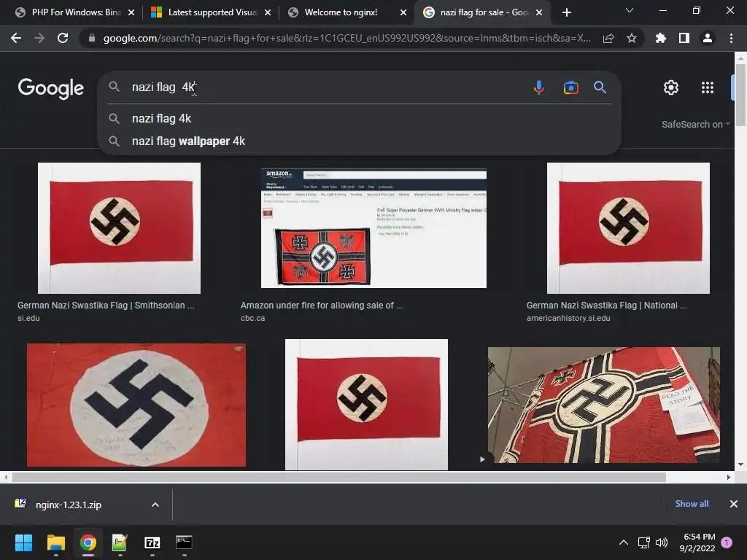Screen dimensions: 747x560
Task: Go back to the previous page
Action: tap(16, 38)
